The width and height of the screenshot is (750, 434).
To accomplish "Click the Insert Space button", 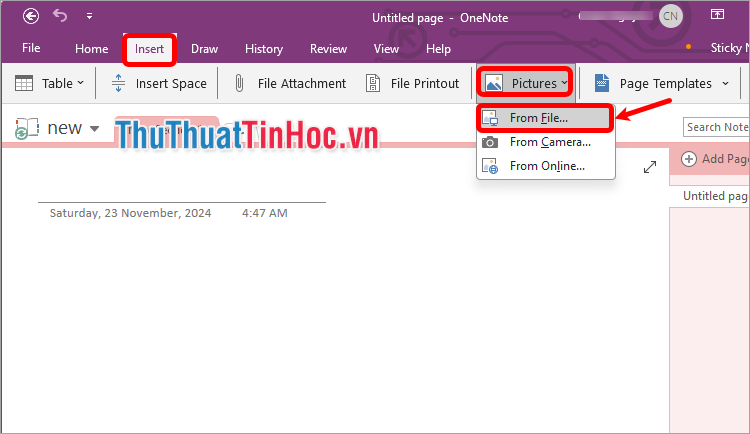I will (x=159, y=83).
